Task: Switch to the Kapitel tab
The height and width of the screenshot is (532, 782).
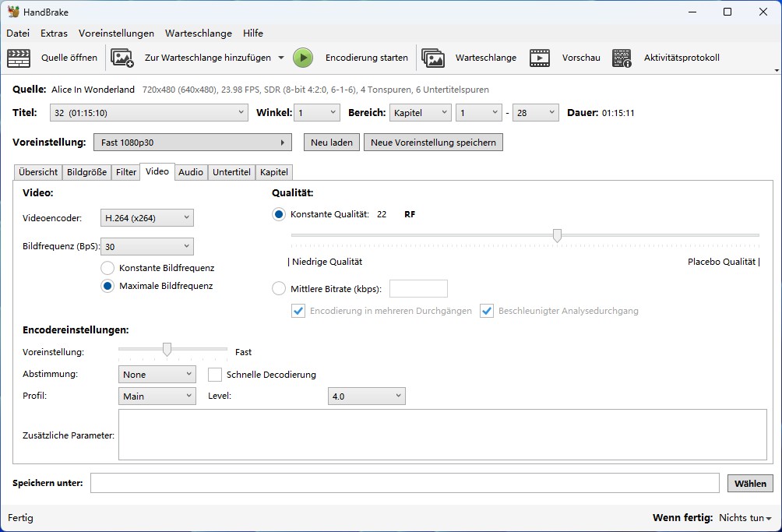Action: pos(274,172)
